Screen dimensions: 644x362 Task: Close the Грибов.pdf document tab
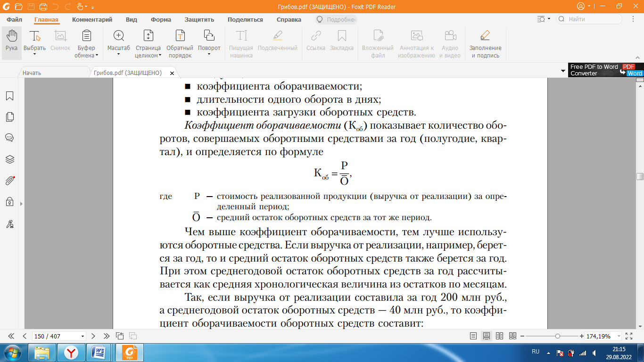point(172,73)
